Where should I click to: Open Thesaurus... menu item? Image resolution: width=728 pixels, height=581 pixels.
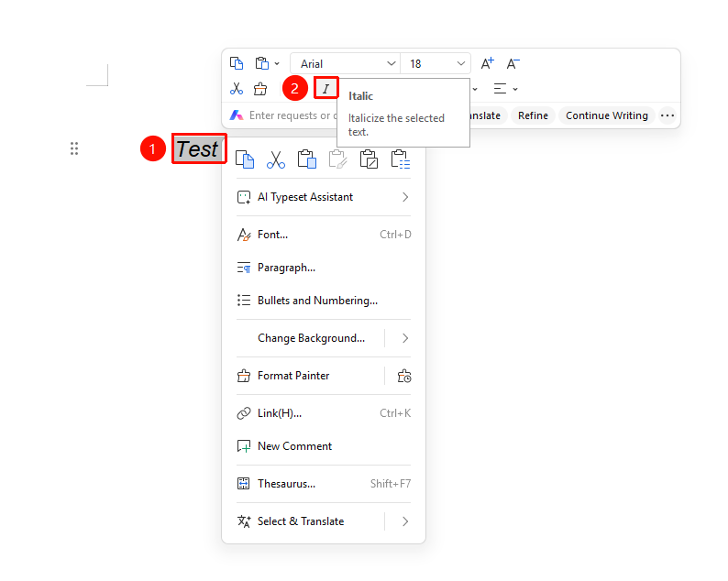pyautogui.click(x=324, y=484)
